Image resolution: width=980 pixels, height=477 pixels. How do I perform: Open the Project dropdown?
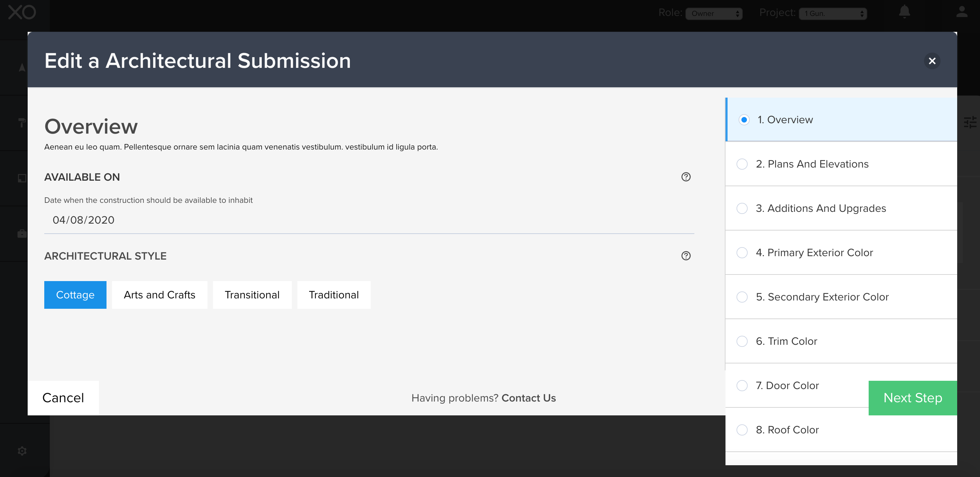(x=832, y=14)
